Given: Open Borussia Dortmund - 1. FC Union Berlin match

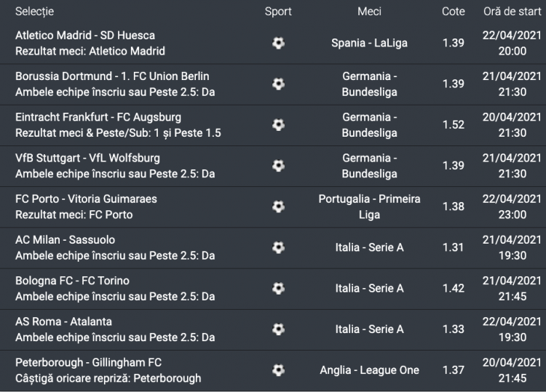Looking at the screenshot, I should coord(113,76).
